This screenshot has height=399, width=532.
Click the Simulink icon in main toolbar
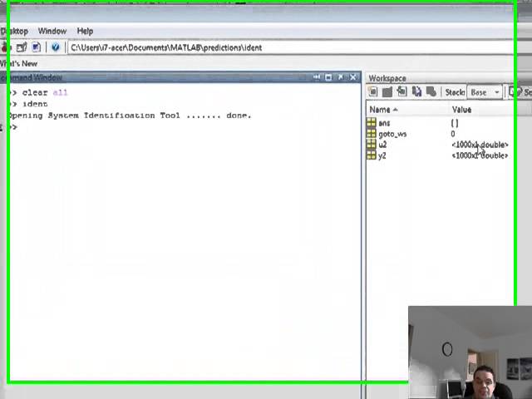click(4, 47)
